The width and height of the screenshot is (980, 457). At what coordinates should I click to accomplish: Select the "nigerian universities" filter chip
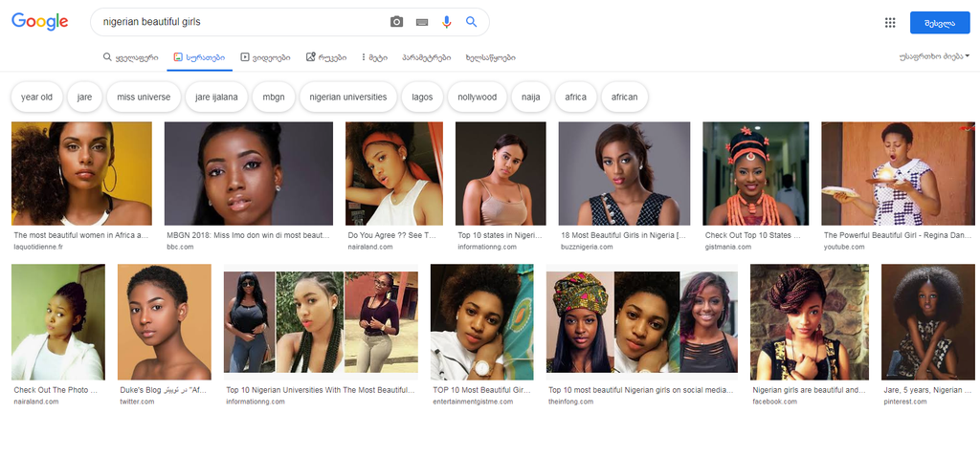pyautogui.click(x=348, y=97)
